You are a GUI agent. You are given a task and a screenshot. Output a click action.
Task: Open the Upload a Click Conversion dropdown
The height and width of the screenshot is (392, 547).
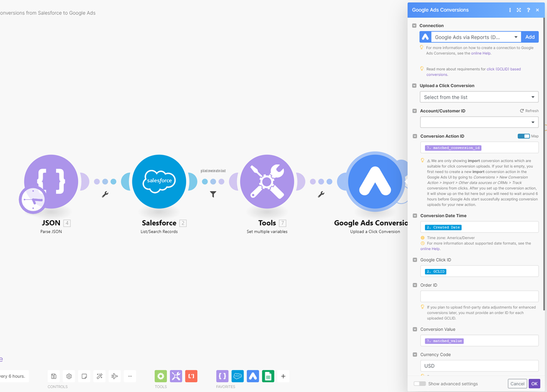pyautogui.click(x=479, y=97)
